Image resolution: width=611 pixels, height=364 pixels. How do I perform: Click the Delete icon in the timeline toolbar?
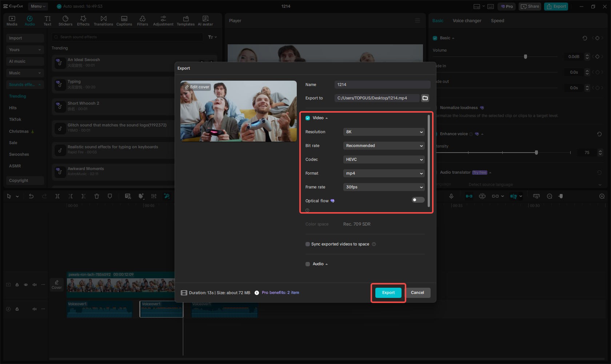[97, 196]
